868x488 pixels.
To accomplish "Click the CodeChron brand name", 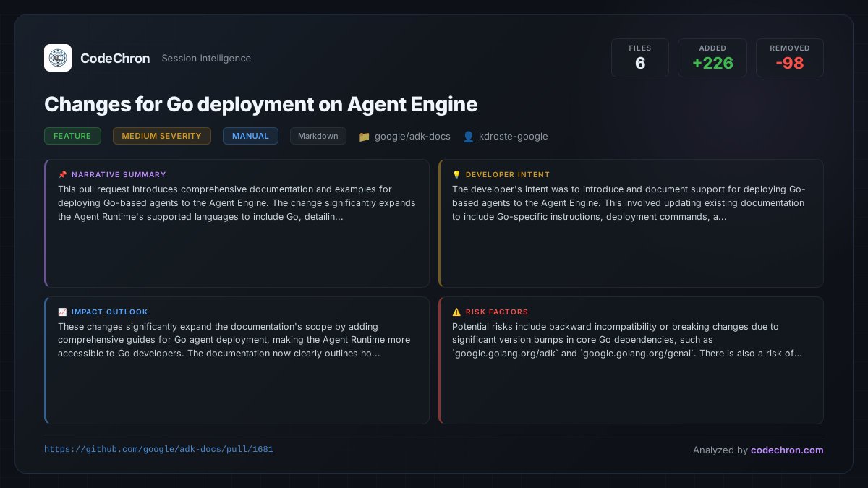I will tap(115, 59).
